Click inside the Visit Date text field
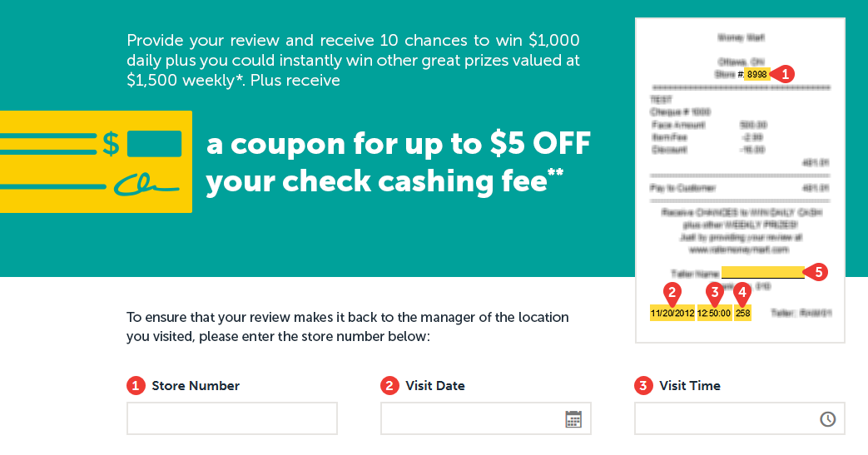 tap(470, 418)
